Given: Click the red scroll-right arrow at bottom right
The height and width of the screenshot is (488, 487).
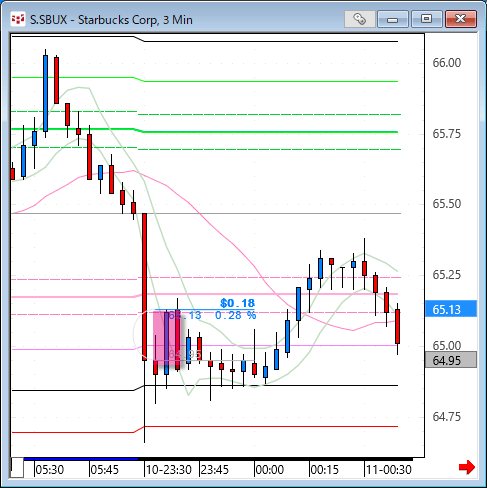Looking at the screenshot, I should tap(467, 467).
